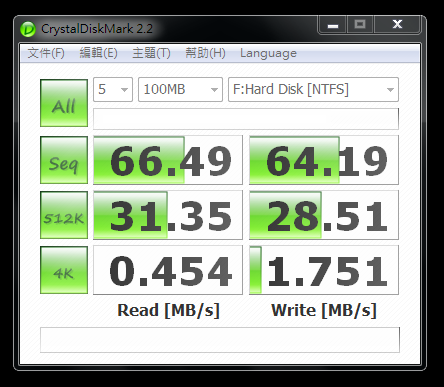Open the 幫助(H) menu
This screenshot has width=444, height=387.
tap(205, 53)
